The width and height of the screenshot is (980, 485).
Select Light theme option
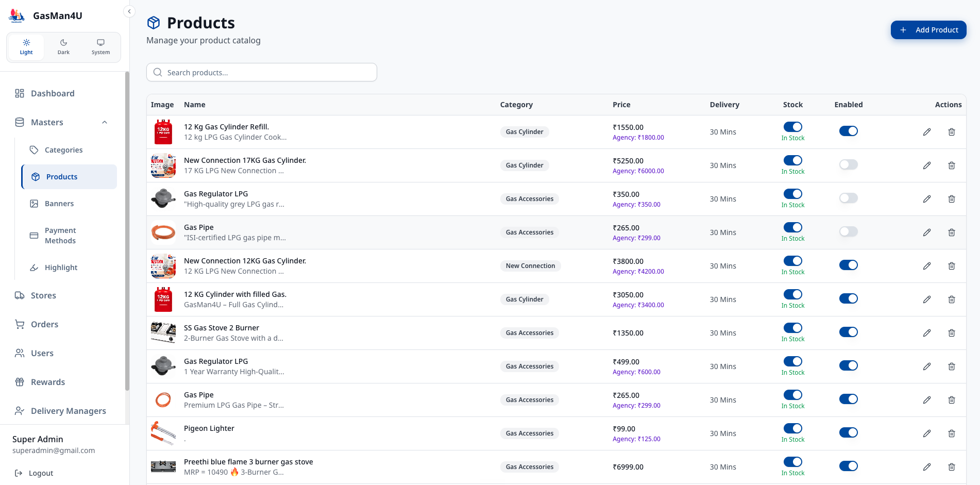point(26,47)
